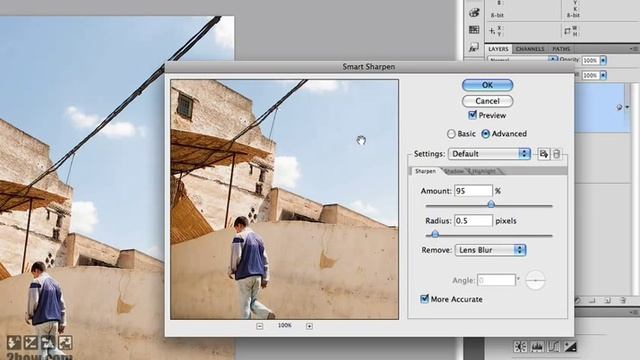Click the layer Opacity 100% field
The image size is (640, 360).
590,60
